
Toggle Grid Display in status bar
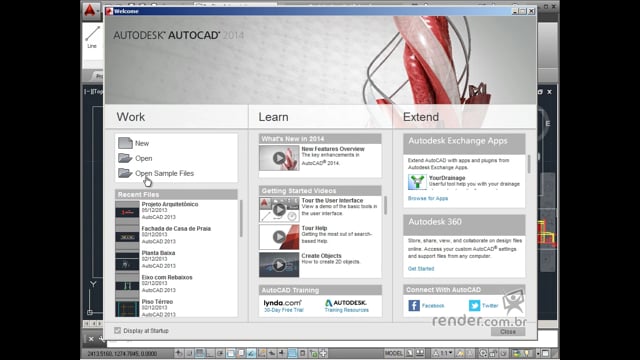tap(200, 353)
